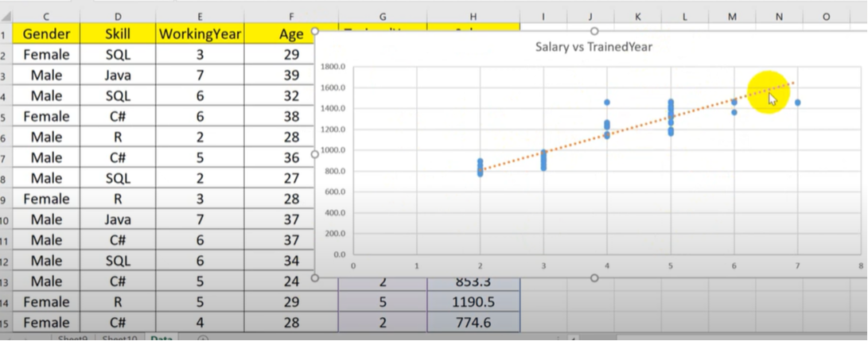Click the chart's bottom-center resize handle
868x341 pixels.
594,277
